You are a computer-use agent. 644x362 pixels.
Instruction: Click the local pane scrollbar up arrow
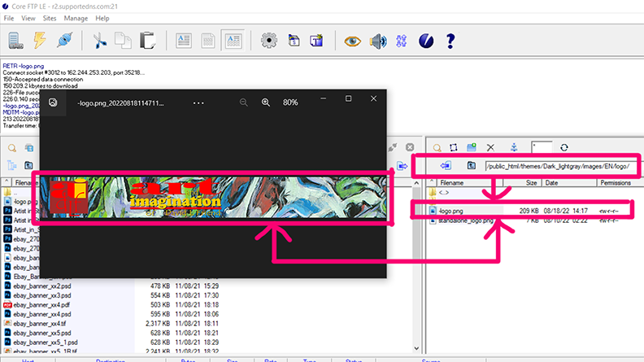[x=416, y=183]
